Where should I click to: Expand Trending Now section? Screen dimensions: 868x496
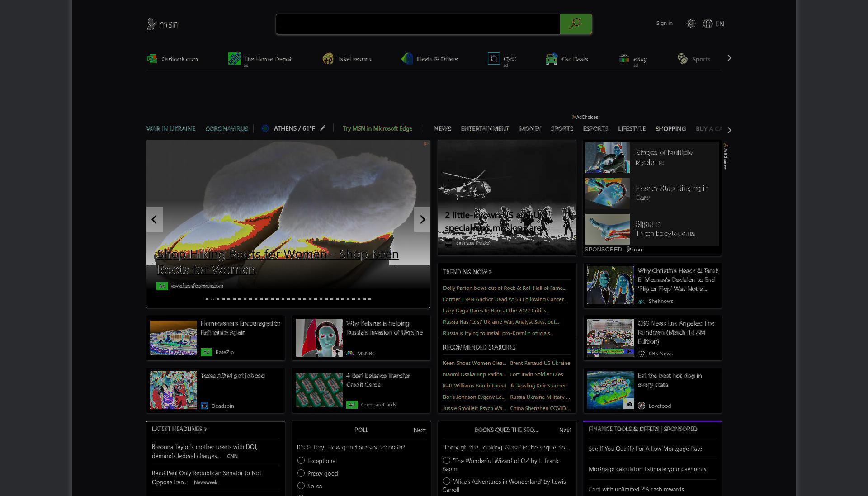467,272
